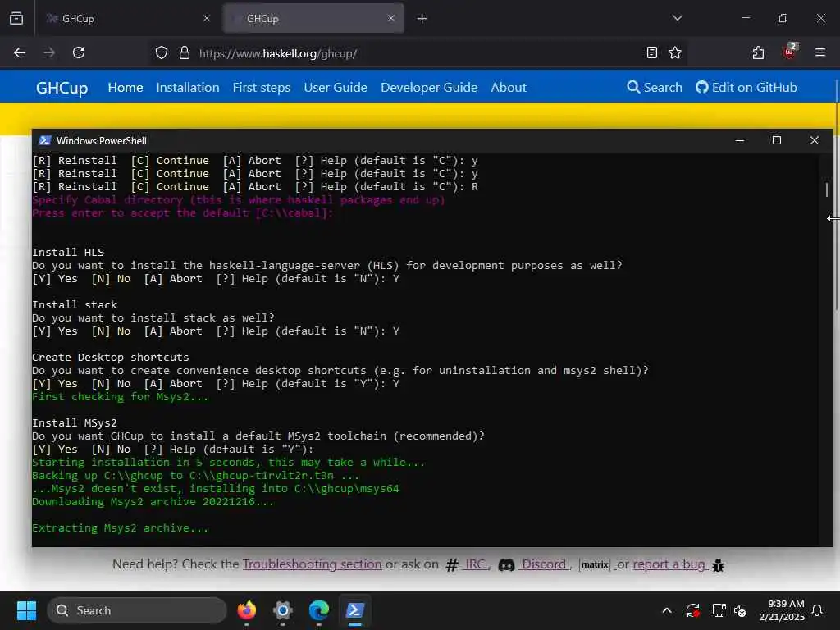The width and height of the screenshot is (840, 630).
Task: Open tracking protection shield in address bar
Action: [x=162, y=53]
